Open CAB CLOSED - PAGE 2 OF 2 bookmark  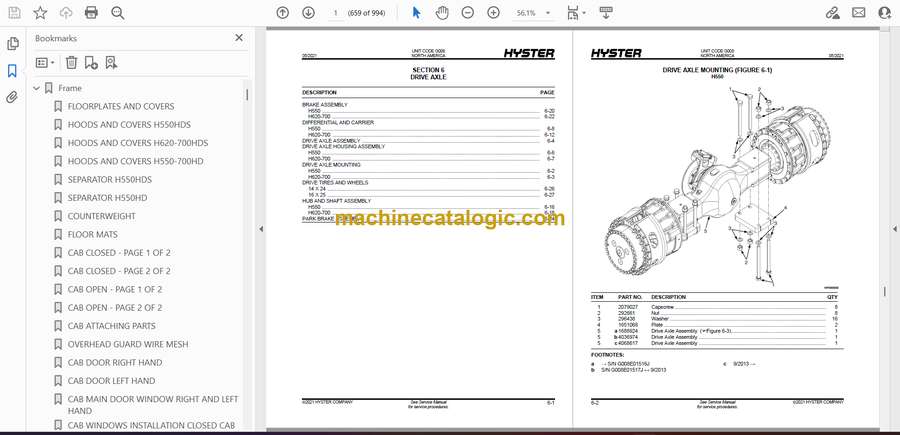click(119, 271)
